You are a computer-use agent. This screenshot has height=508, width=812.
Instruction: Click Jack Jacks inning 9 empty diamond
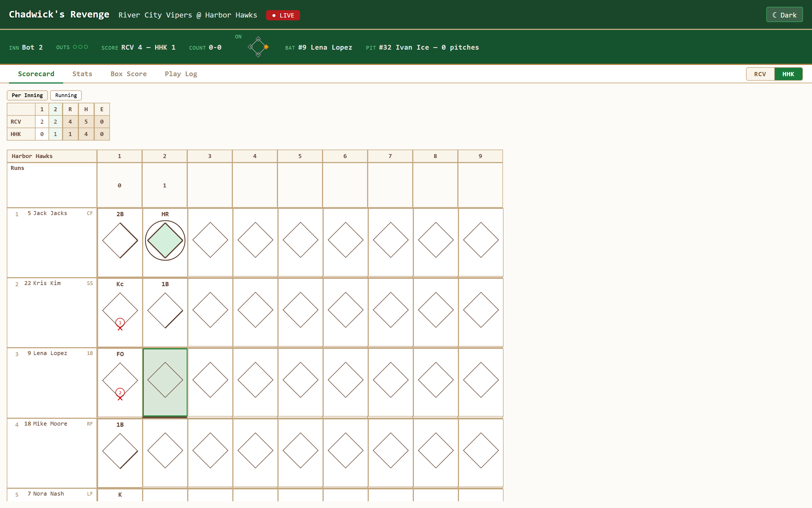click(x=481, y=240)
